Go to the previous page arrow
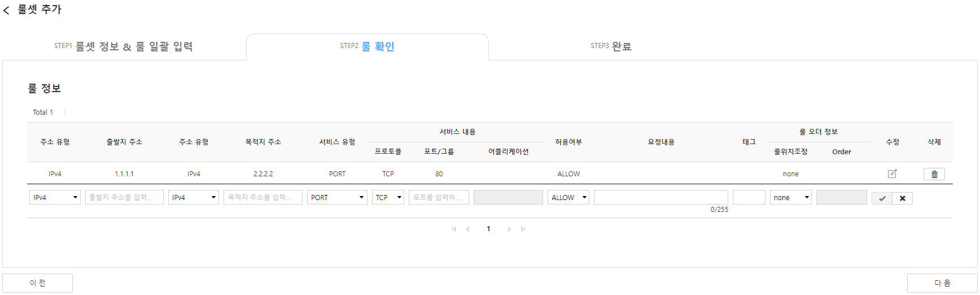Image resolution: width=980 pixels, height=295 pixels. click(x=467, y=229)
